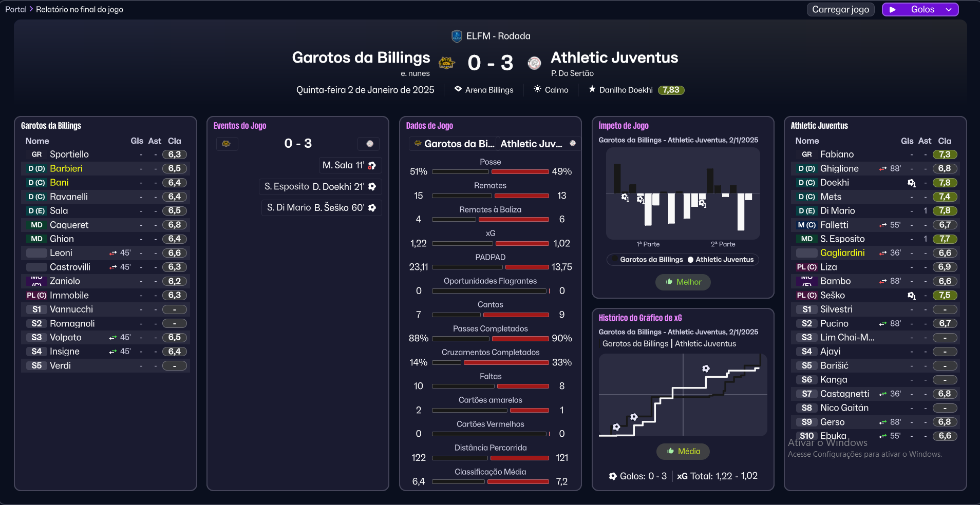Click the thumbs-up icon on the Melhor button
The height and width of the screenshot is (505, 980).
coord(669,282)
